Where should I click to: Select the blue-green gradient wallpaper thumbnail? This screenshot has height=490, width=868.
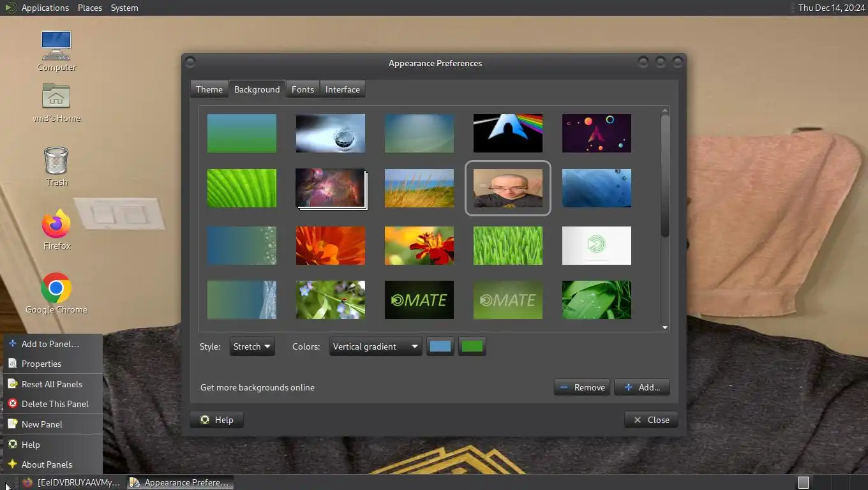click(x=242, y=133)
